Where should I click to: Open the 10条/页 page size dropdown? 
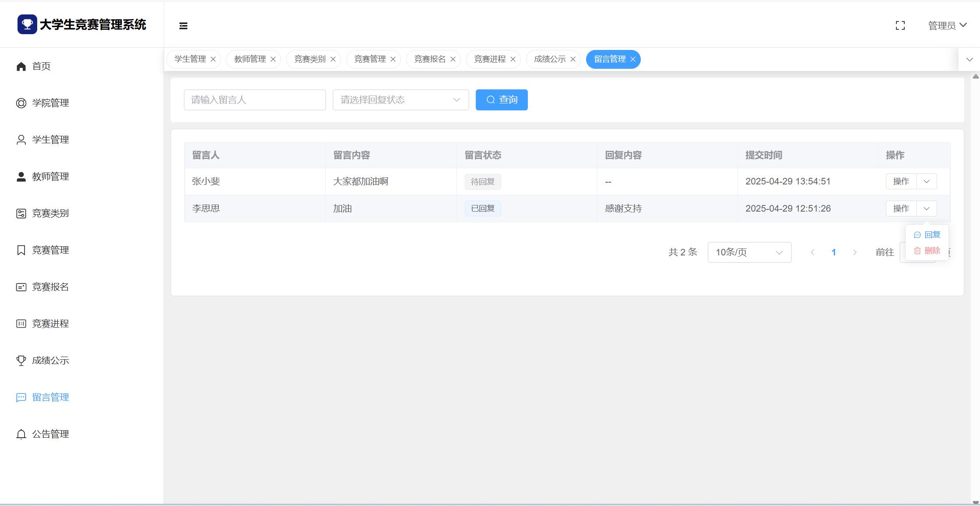(x=749, y=252)
